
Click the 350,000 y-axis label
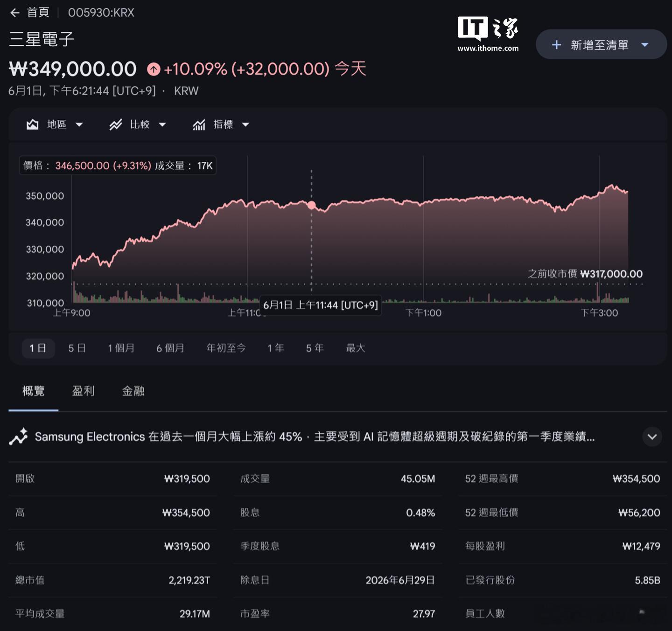pyautogui.click(x=45, y=196)
